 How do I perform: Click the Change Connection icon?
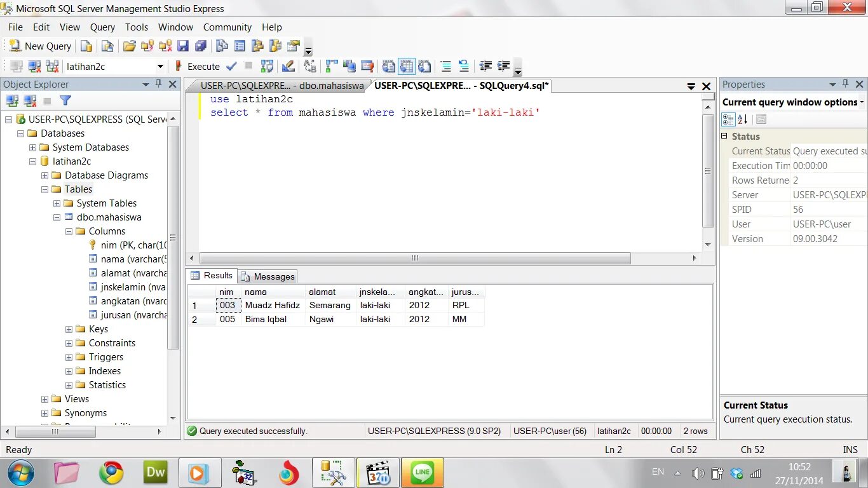[52, 66]
